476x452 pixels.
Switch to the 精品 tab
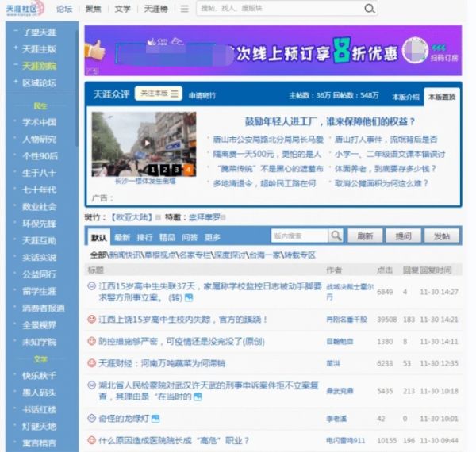pos(167,237)
